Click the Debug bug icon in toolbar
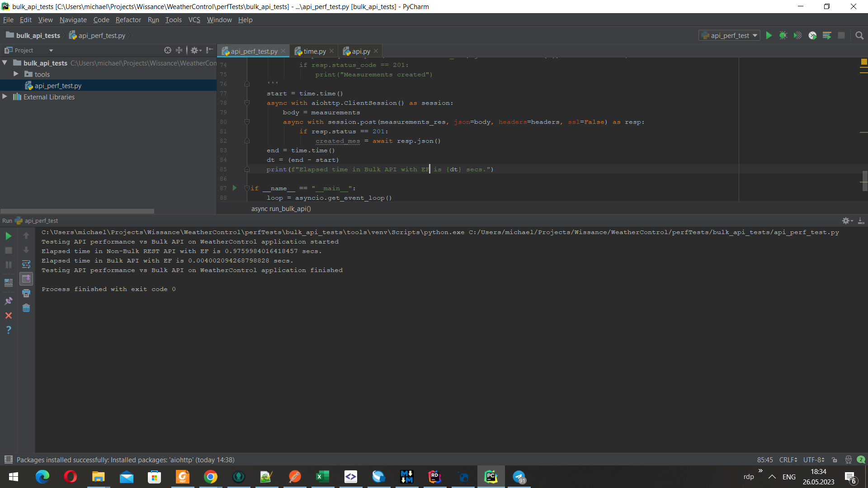This screenshot has height=488, width=868. (783, 36)
